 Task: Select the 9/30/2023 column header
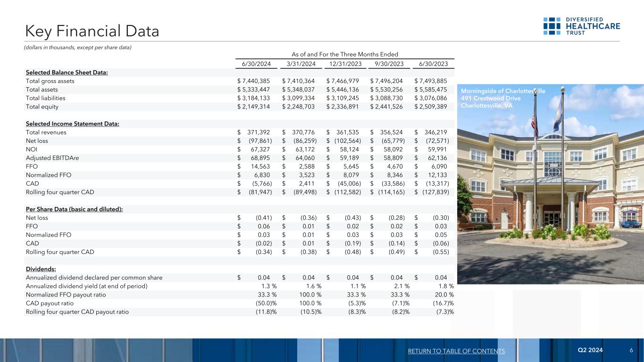point(390,65)
